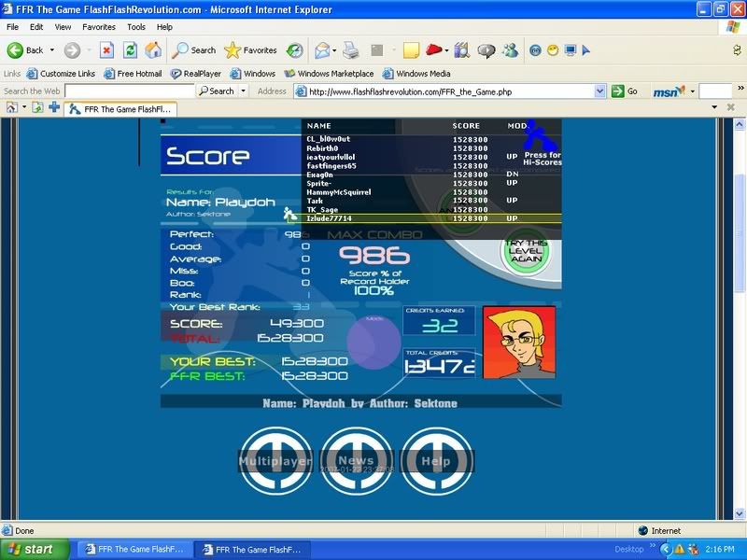
Task: Go to the Home page icon
Action: click(x=153, y=50)
